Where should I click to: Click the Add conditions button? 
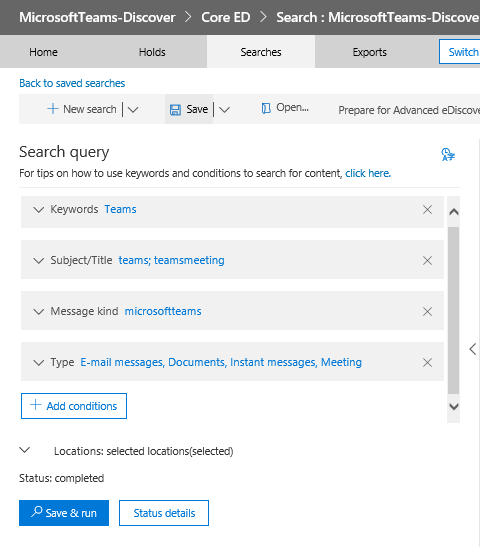74,406
